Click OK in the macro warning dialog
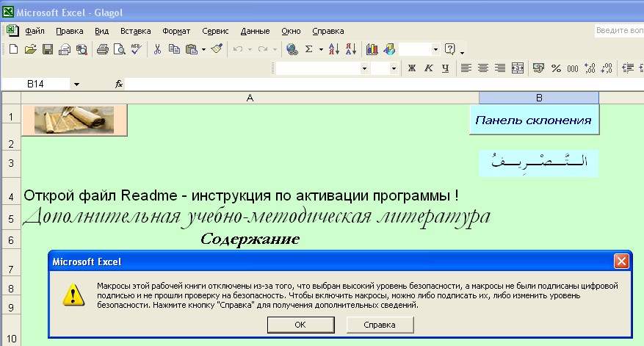Screen dimensions: 644x346 click(300, 325)
